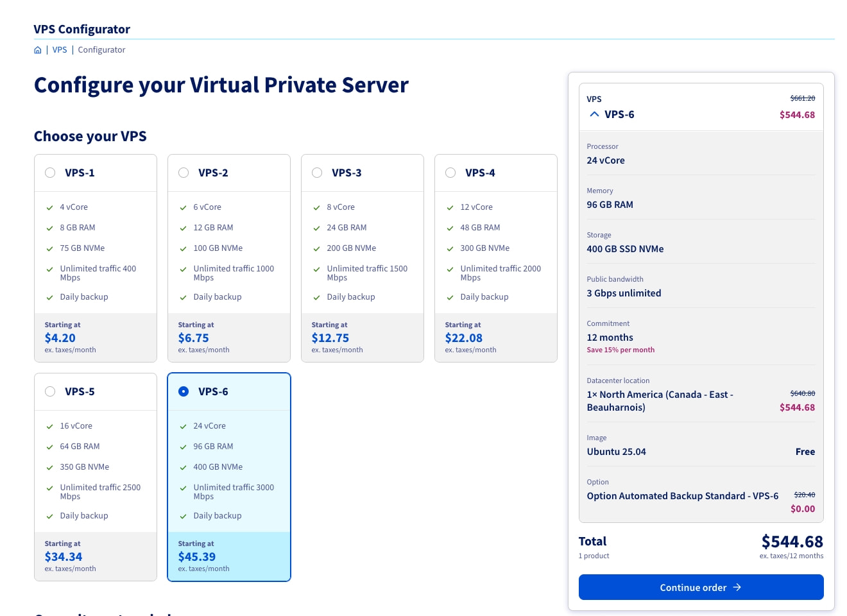Click the VPS-2 price $6.75
Image resolution: width=847 pixels, height=616 pixels.
click(194, 338)
